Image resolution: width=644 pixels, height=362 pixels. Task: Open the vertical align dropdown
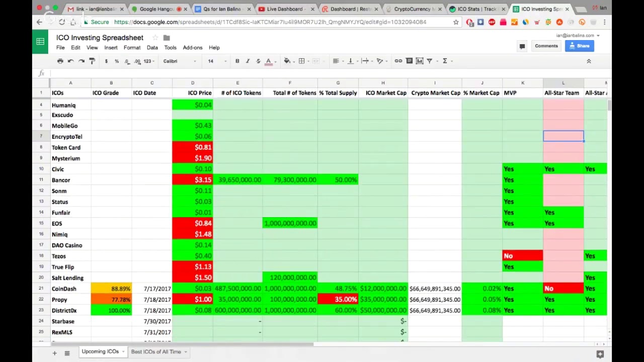click(x=352, y=61)
